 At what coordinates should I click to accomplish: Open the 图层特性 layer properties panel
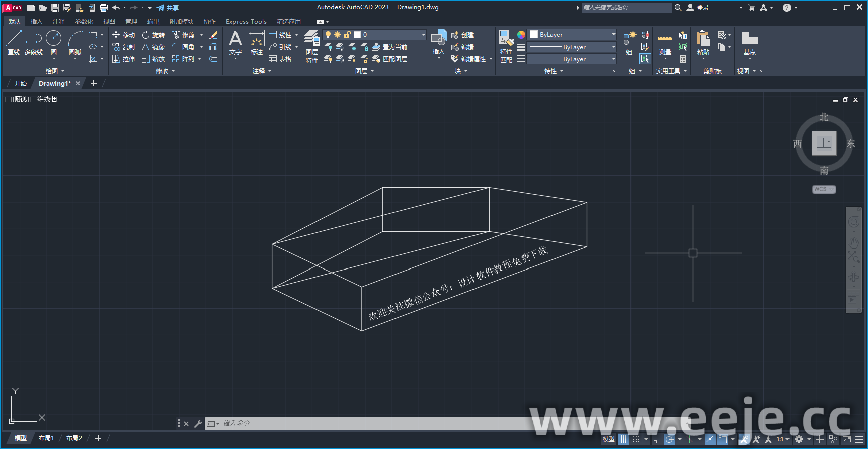(312, 46)
